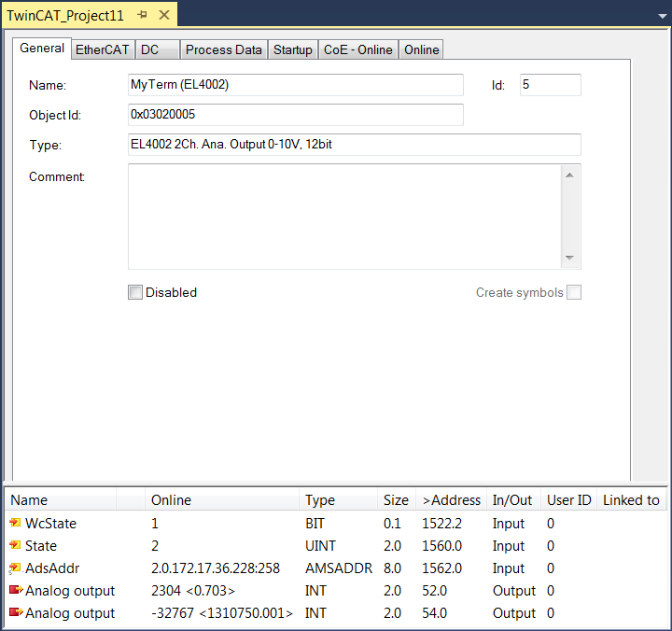Click the AdsAddr variable icon
672x631 pixels.
(15, 568)
